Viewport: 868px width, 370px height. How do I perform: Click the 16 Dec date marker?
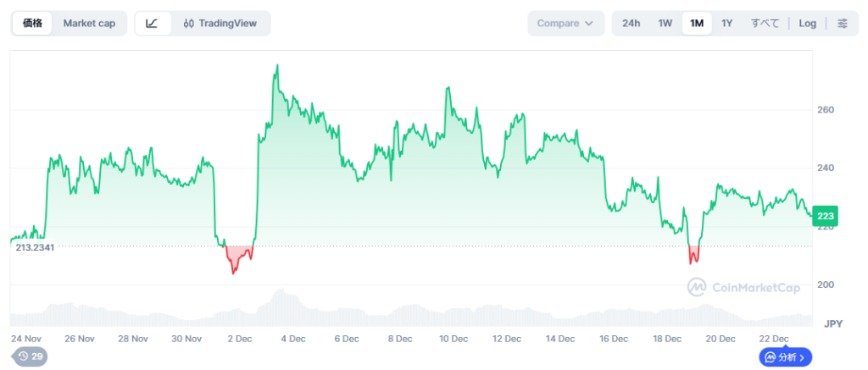(615, 339)
